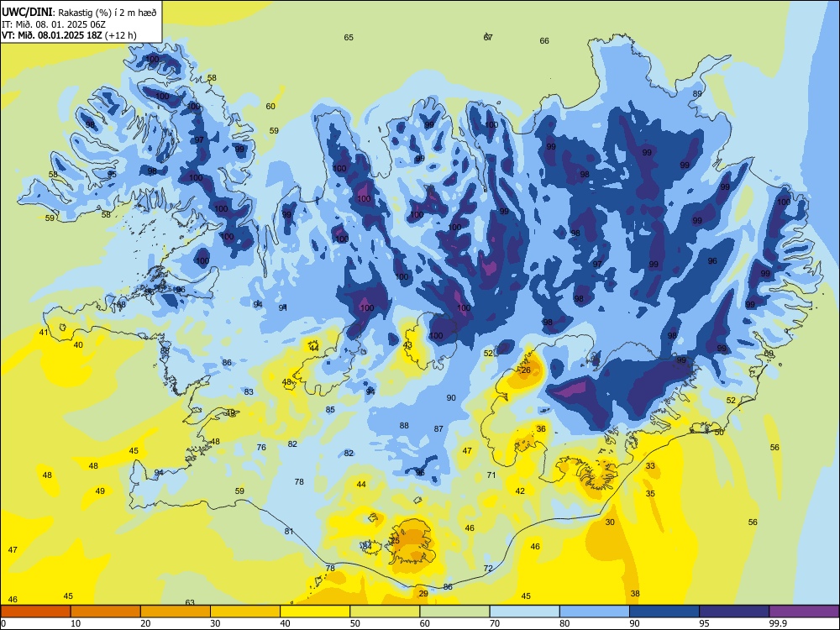Click the purple 99.9+ legend swatch
This screenshot has width=840, height=630.
[804, 612]
